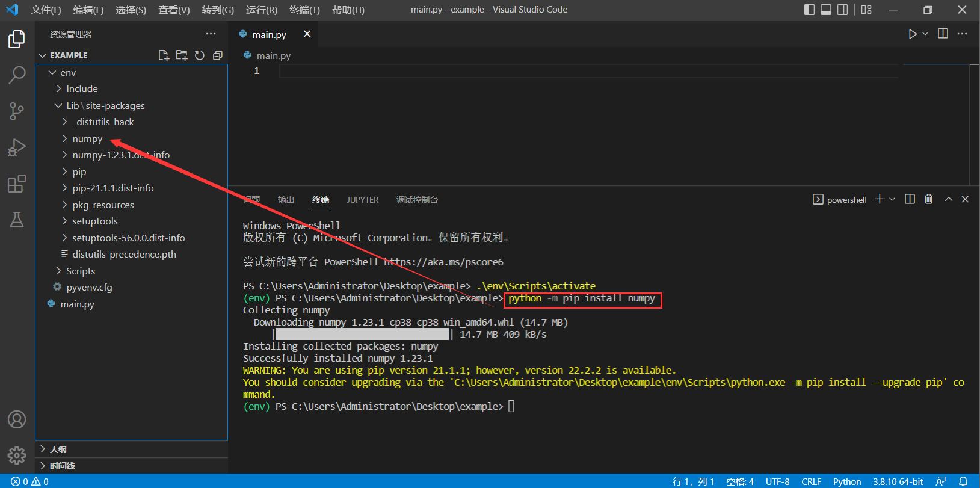980x488 pixels.
Task: Kill terminal with trash icon
Action: (929, 199)
